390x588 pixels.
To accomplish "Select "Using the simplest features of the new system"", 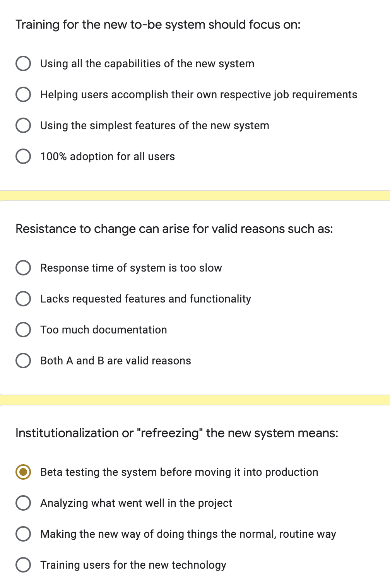I will click(x=23, y=125).
